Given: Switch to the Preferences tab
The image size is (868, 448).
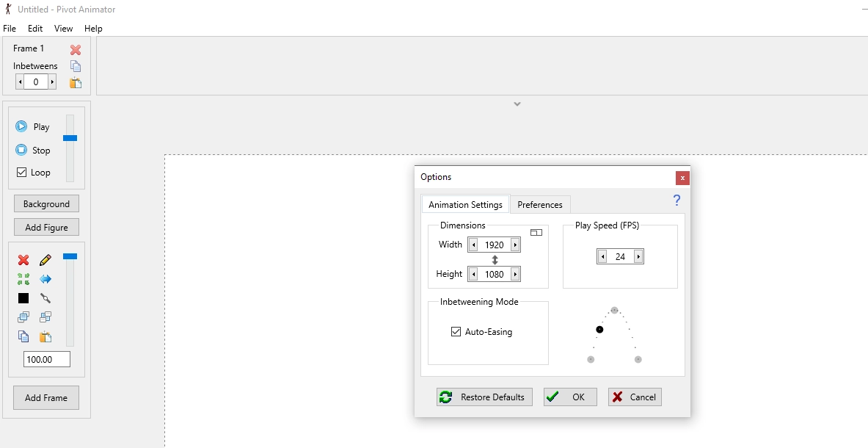Looking at the screenshot, I should [540, 205].
